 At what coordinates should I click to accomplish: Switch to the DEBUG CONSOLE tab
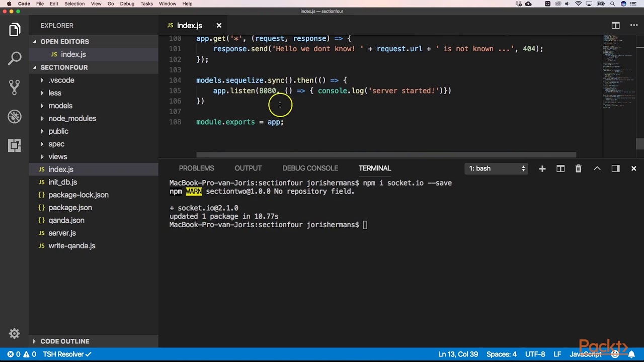[310, 168]
